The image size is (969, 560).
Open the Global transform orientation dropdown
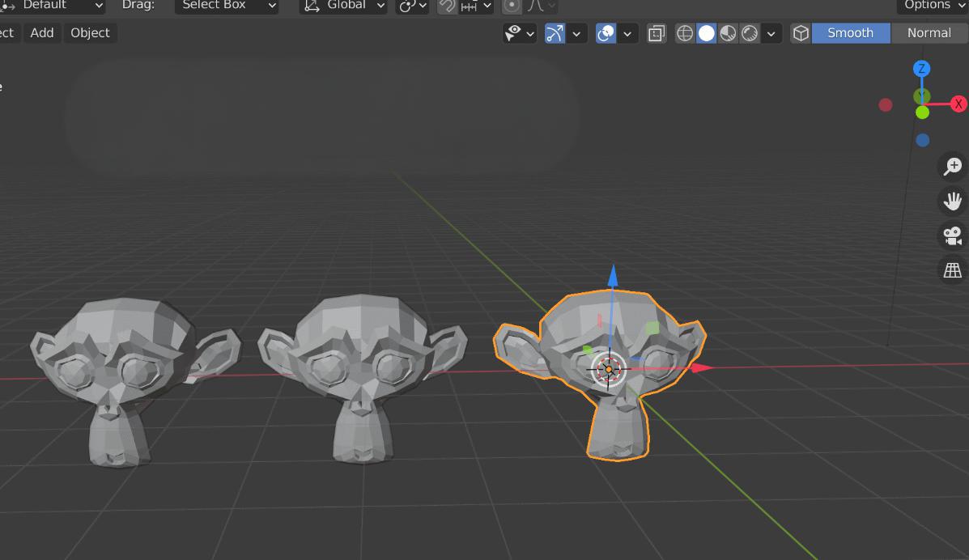tap(344, 6)
